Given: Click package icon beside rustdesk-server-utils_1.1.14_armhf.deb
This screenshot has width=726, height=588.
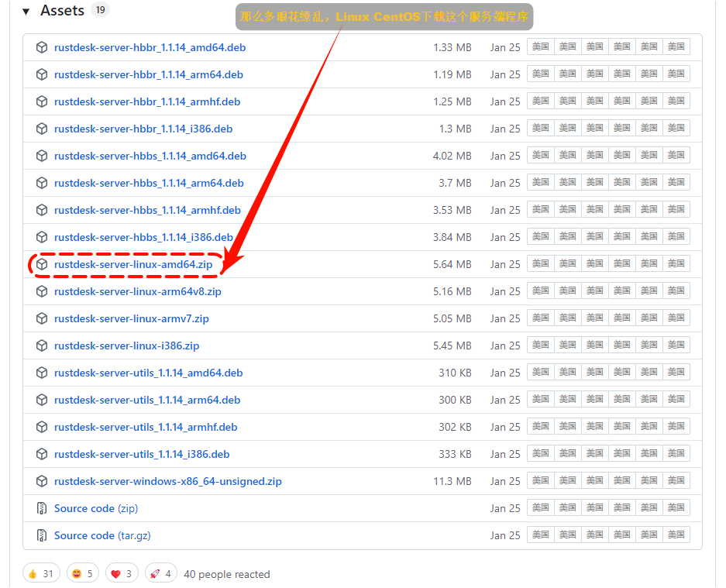Looking at the screenshot, I should coord(42,427).
